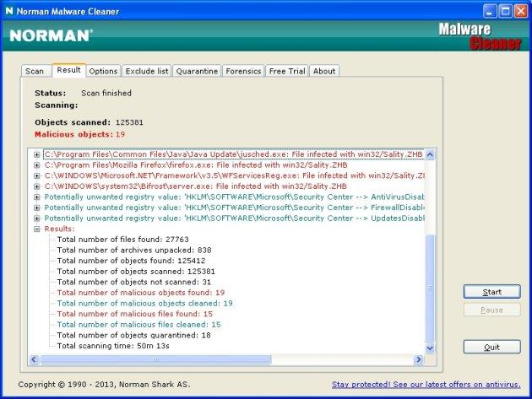Click the Quit button
The width and height of the screenshot is (532, 399).
pyautogui.click(x=491, y=348)
